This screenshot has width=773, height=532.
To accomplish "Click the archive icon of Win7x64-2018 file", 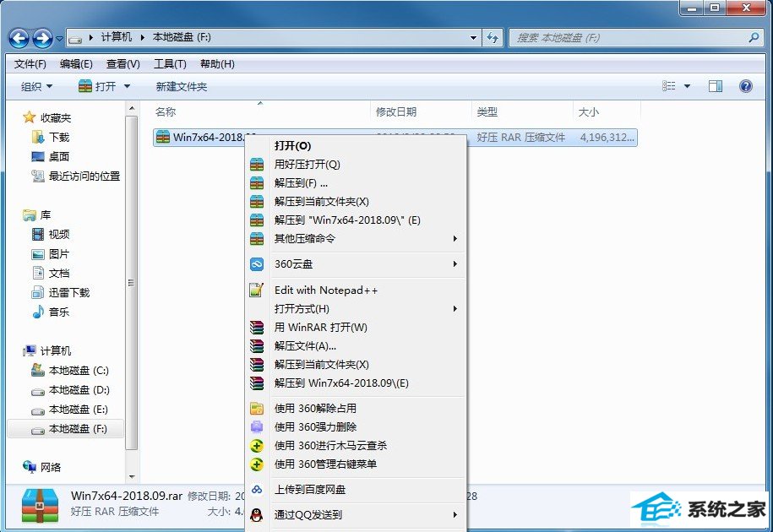I will (163, 138).
